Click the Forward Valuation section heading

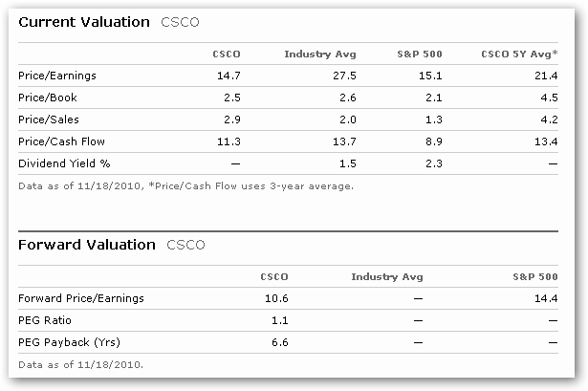coord(87,245)
